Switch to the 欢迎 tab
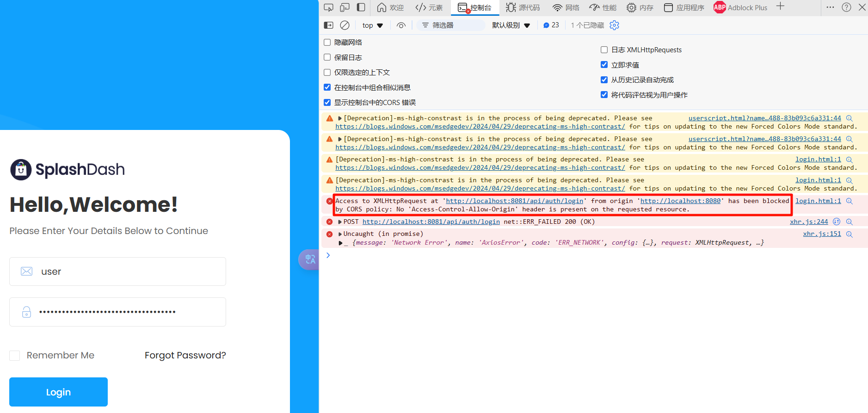Screen dimensions: 868x413 point(391,7)
